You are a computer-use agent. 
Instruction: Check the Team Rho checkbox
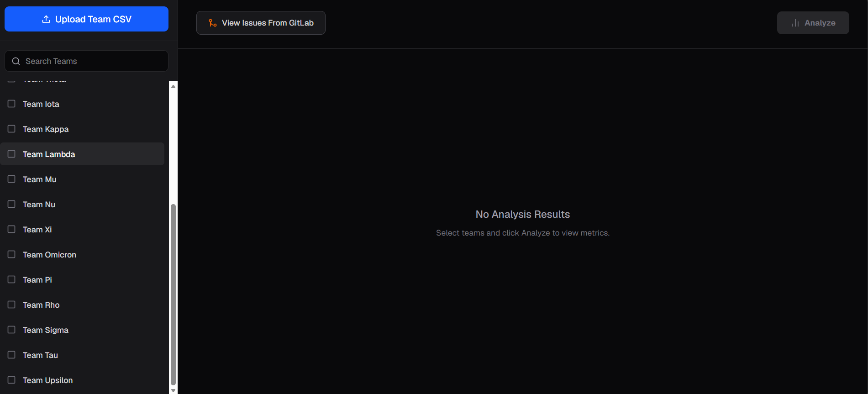pos(11,305)
